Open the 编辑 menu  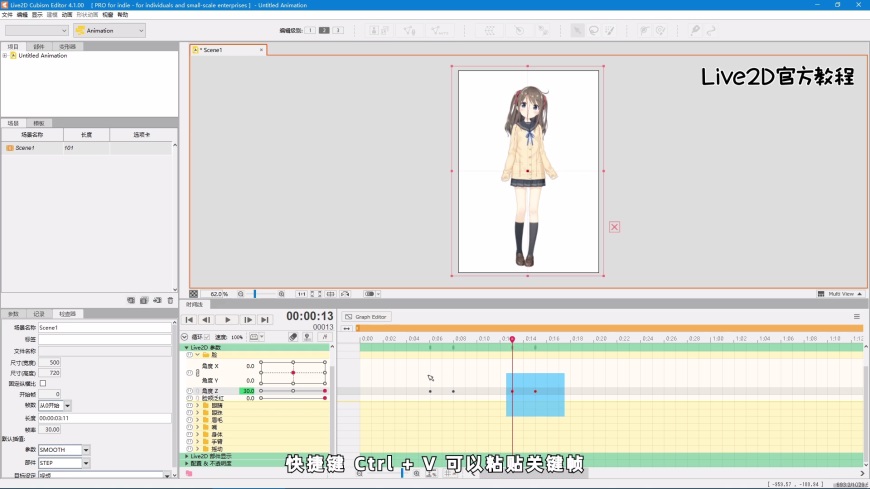tap(22, 15)
